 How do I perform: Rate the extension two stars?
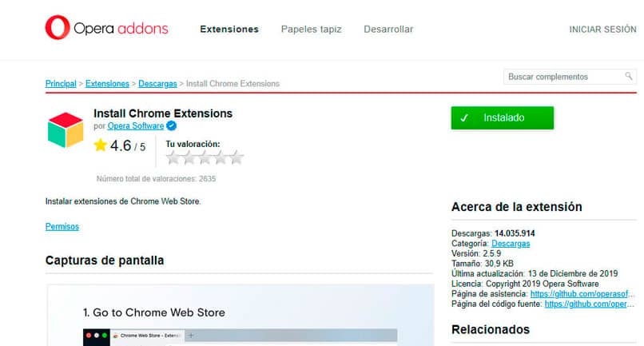(x=189, y=157)
